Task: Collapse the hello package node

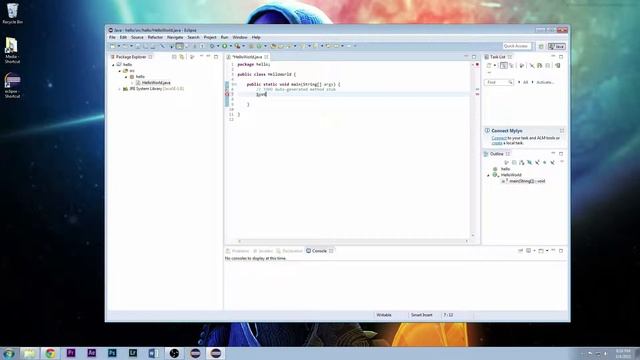Action: pos(126,77)
